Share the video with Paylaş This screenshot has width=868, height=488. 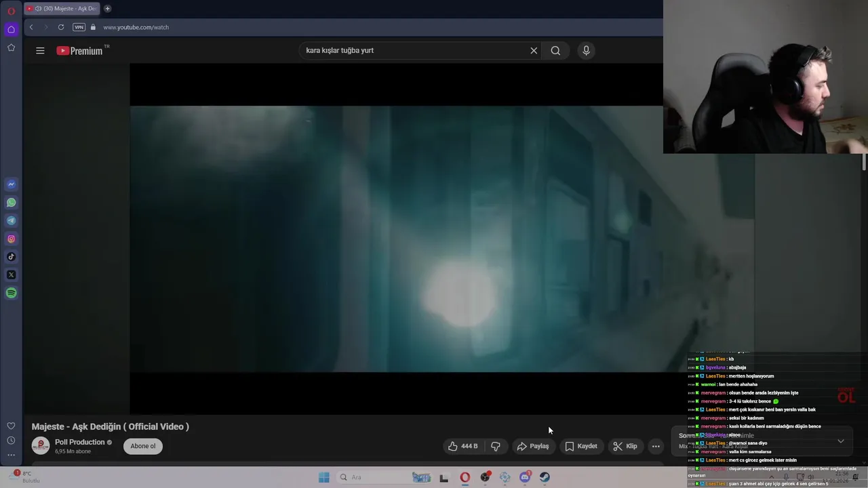(x=533, y=446)
